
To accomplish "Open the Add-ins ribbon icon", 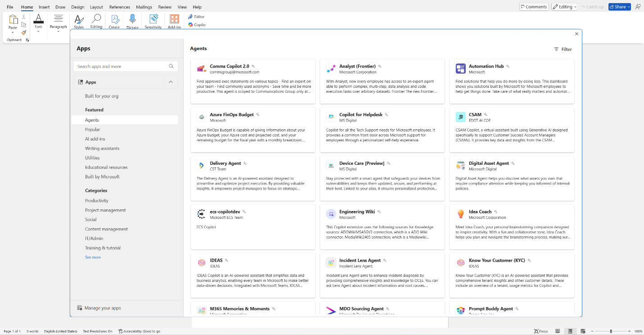I will pyautogui.click(x=174, y=19).
